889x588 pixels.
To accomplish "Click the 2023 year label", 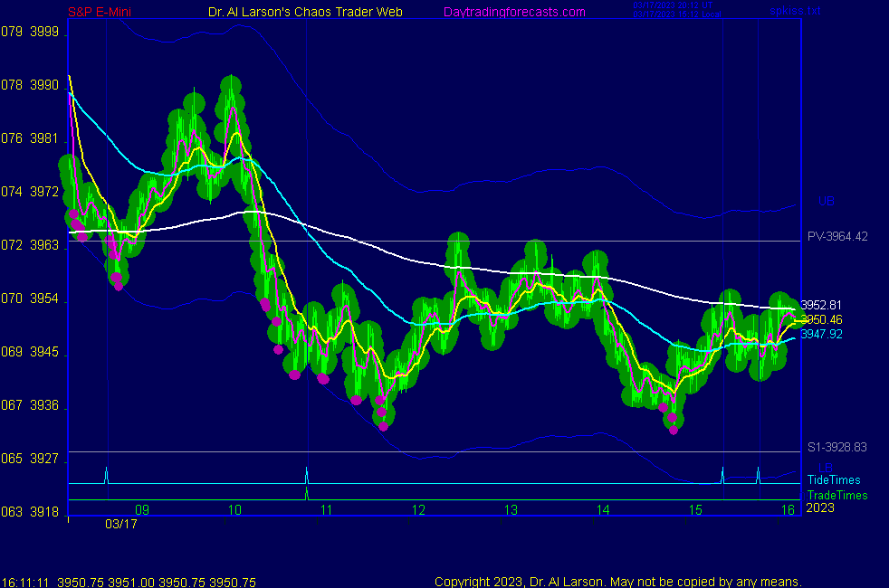I will 820,507.
